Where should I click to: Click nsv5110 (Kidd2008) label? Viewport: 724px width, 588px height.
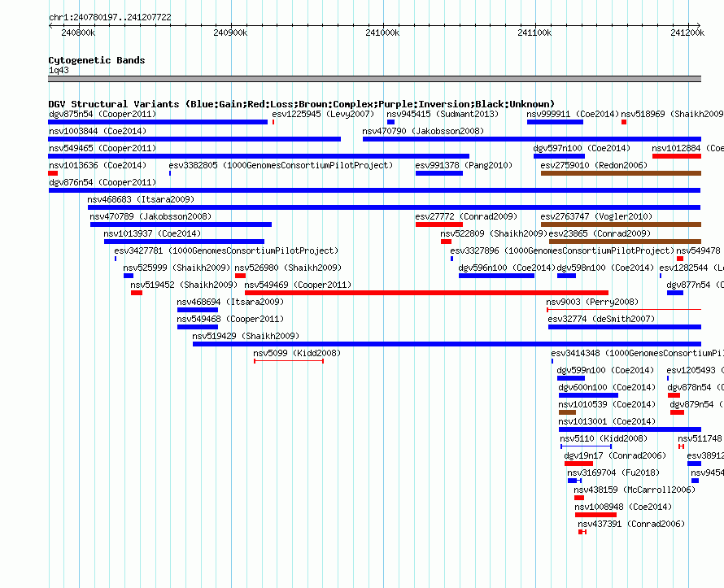604,438
